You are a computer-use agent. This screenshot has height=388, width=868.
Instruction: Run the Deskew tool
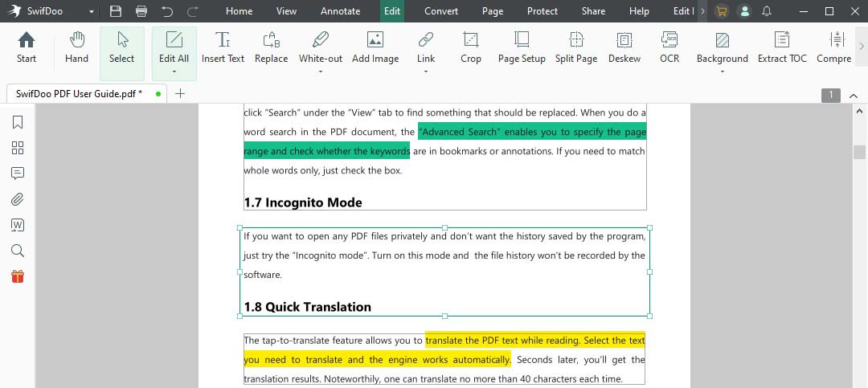624,47
